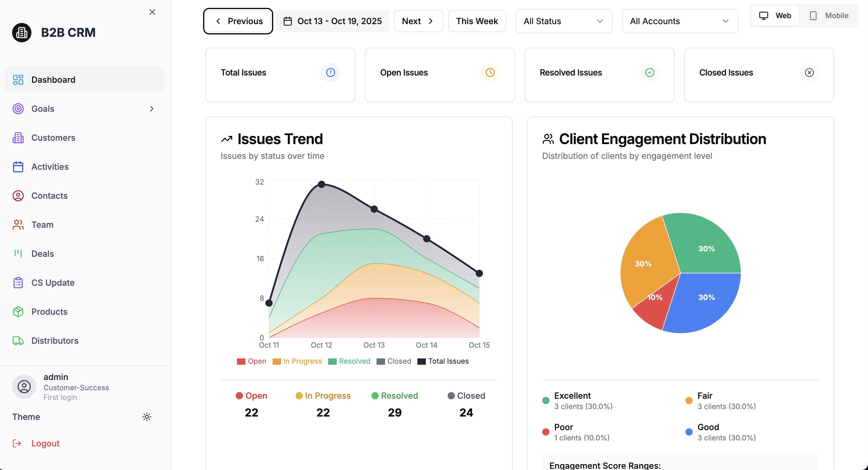Click the Total Issues info icon
The width and height of the screenshot is (868, 470).
click(x=330, y=72)
